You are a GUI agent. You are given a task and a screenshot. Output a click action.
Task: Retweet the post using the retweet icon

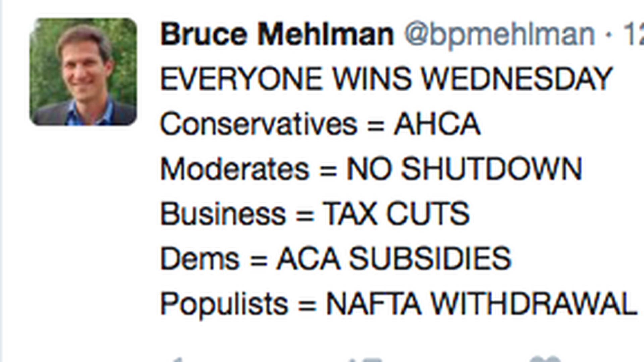(x=365, y=360)
